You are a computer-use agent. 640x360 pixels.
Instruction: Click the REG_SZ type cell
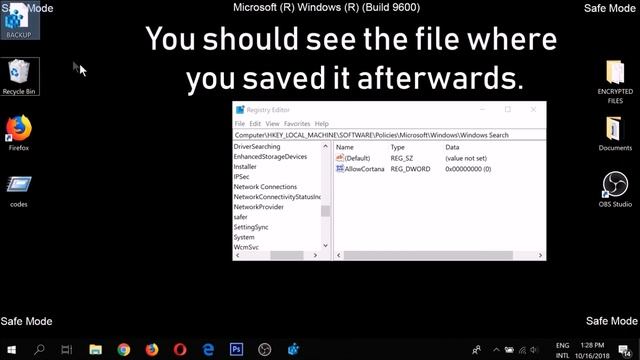click(x=402, y=158)
